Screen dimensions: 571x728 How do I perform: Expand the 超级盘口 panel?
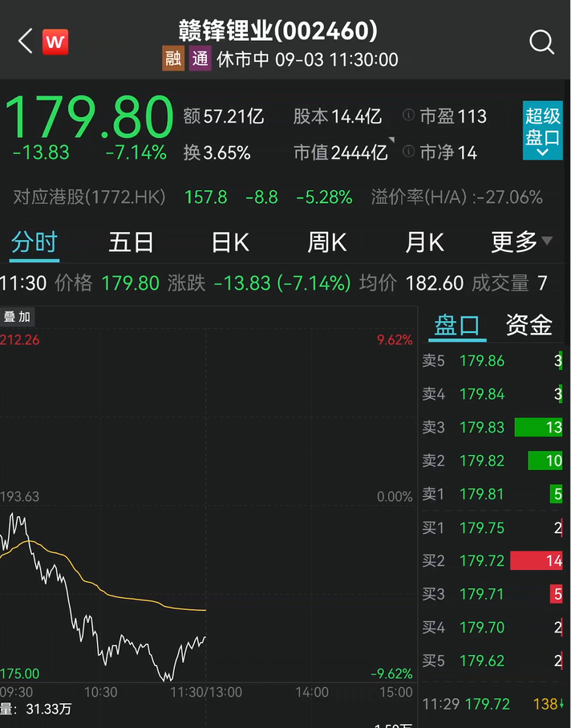click(x=543, y=131)
